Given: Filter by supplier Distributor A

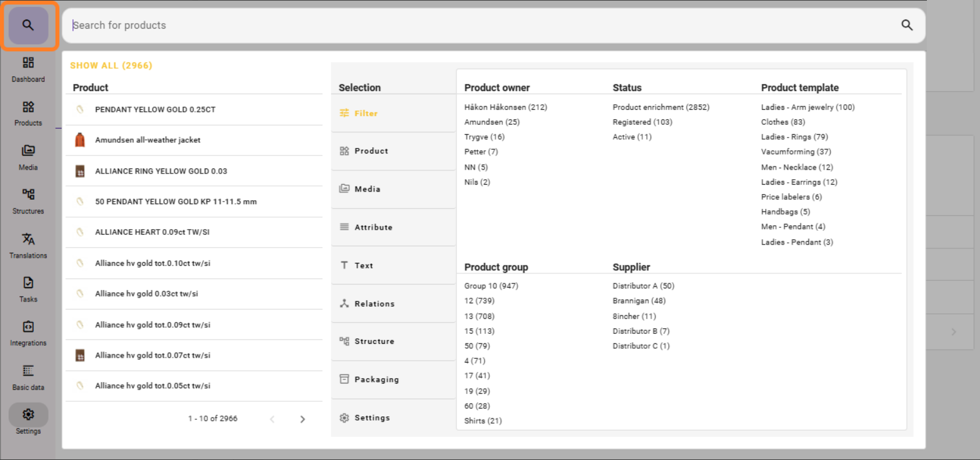Looking at the screenshot, I should tap(643, 286).
